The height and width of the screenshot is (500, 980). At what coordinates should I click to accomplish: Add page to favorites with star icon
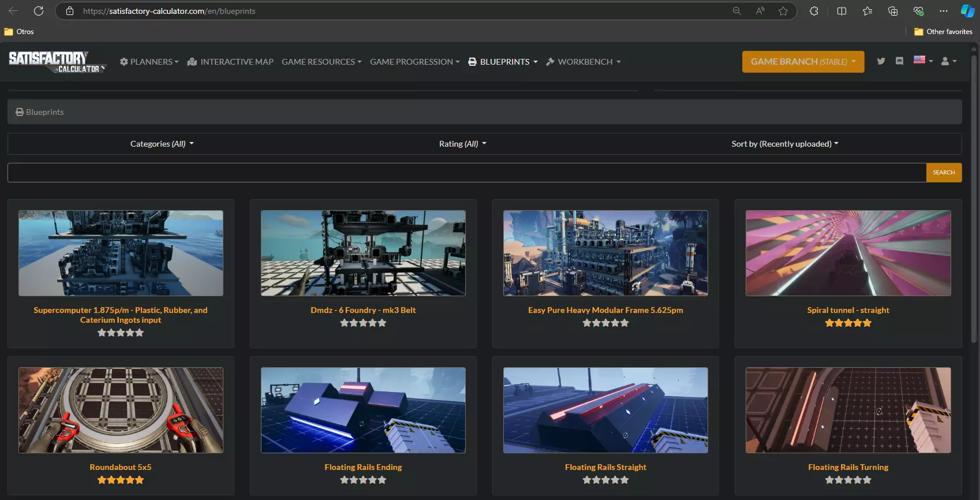(783, 11)
